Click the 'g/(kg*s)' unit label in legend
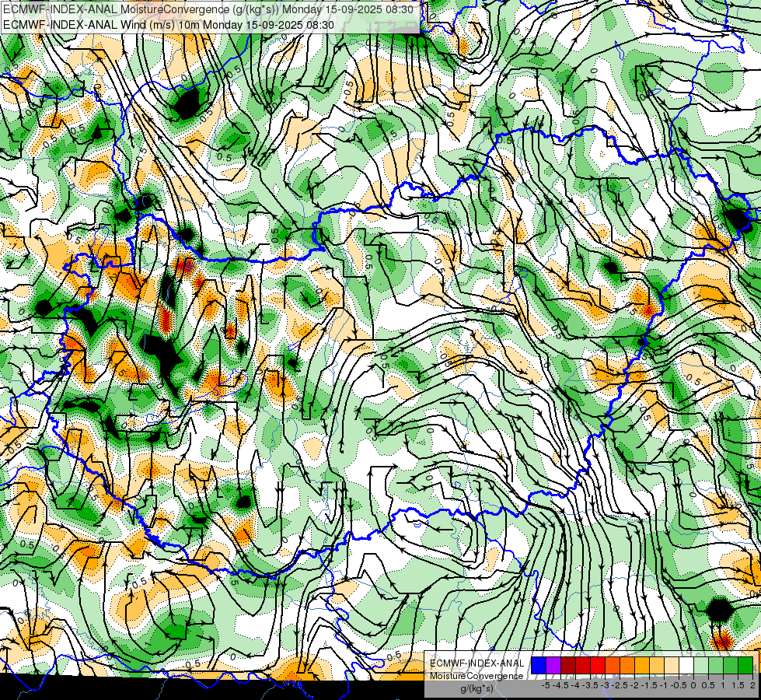The height and width of the screenshot is (700, 761). 476,689
